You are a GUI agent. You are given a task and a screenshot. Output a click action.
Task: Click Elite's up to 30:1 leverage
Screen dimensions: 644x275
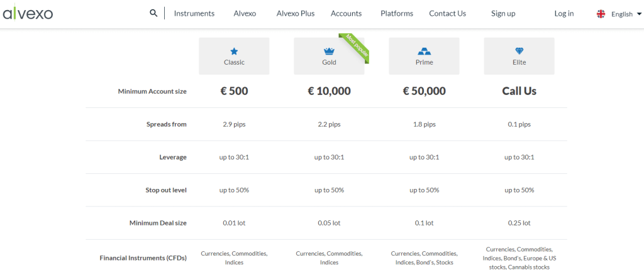[519, 158]
